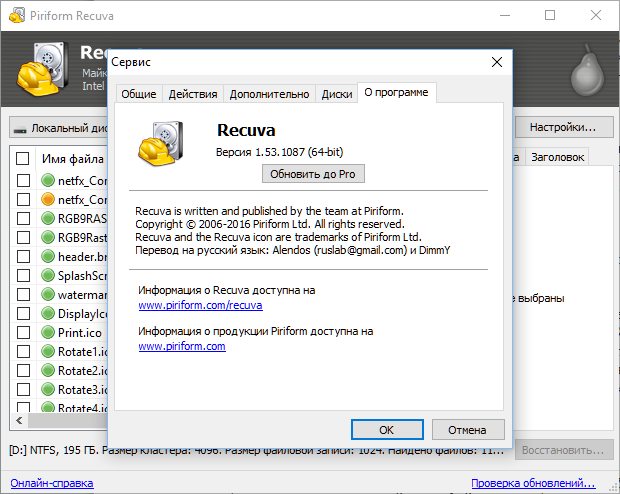
Task: Click the green status dot for RGB9Rast file
Action: click(x=48, y=237)
